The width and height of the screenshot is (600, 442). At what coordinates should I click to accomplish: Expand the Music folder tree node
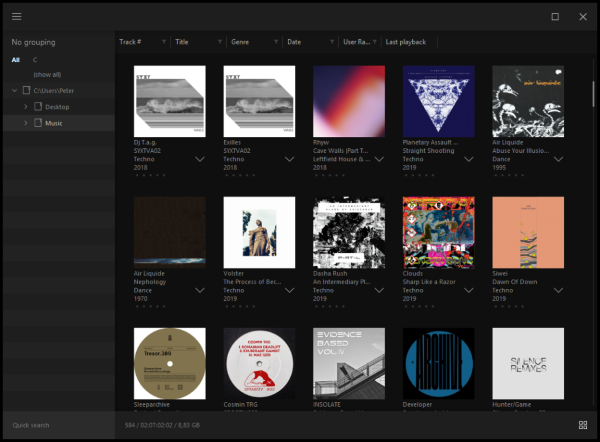coord(25,122)
